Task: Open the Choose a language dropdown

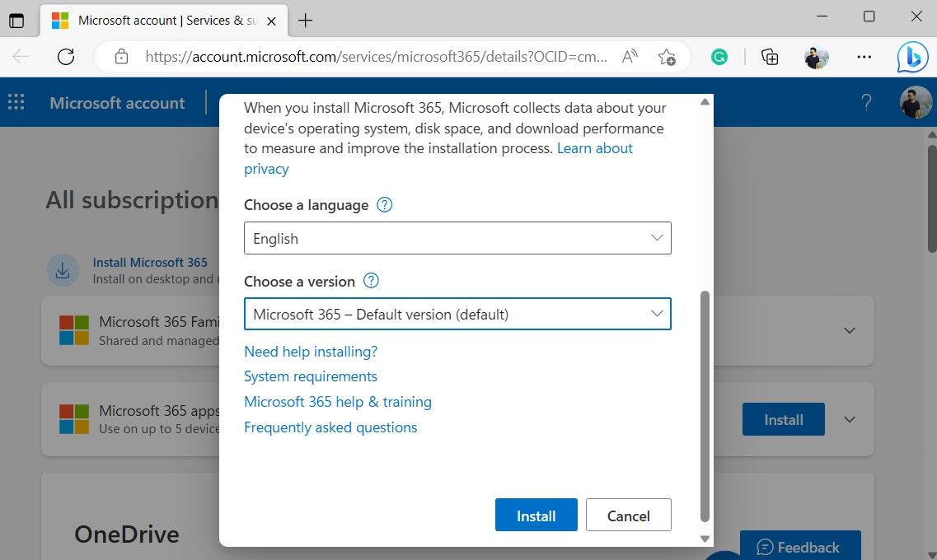Action: pos(457,238)
